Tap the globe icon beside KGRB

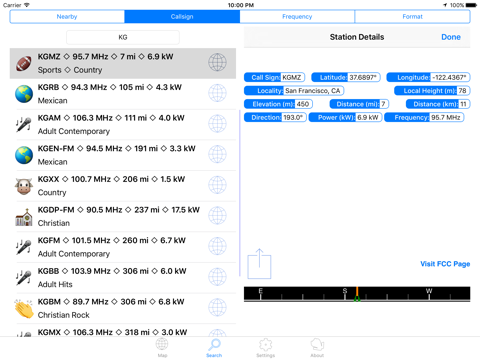pos(217,93)
